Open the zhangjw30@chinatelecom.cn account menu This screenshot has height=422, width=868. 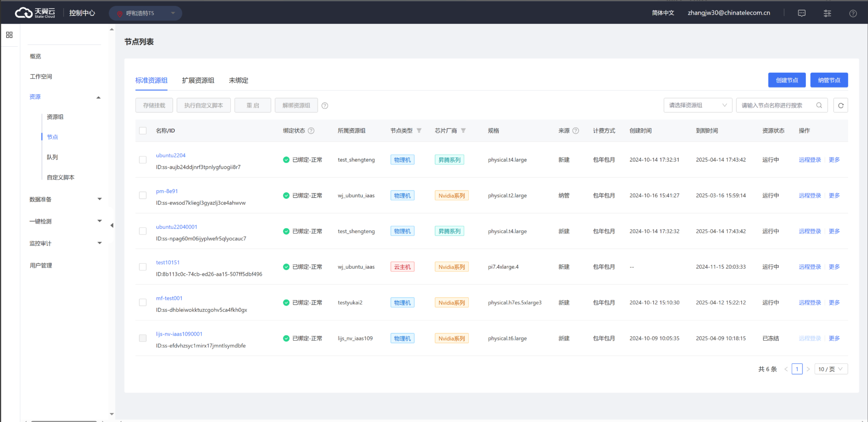[729, 13]
